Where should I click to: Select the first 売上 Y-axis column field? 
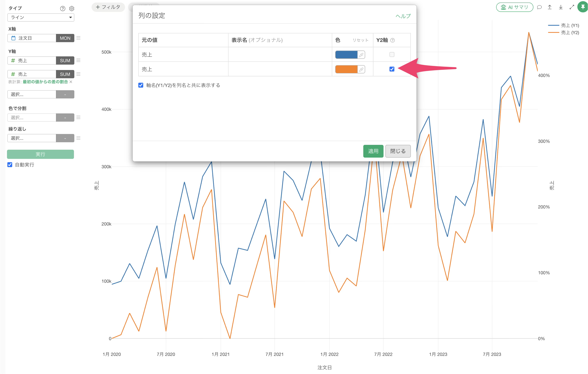32,61
